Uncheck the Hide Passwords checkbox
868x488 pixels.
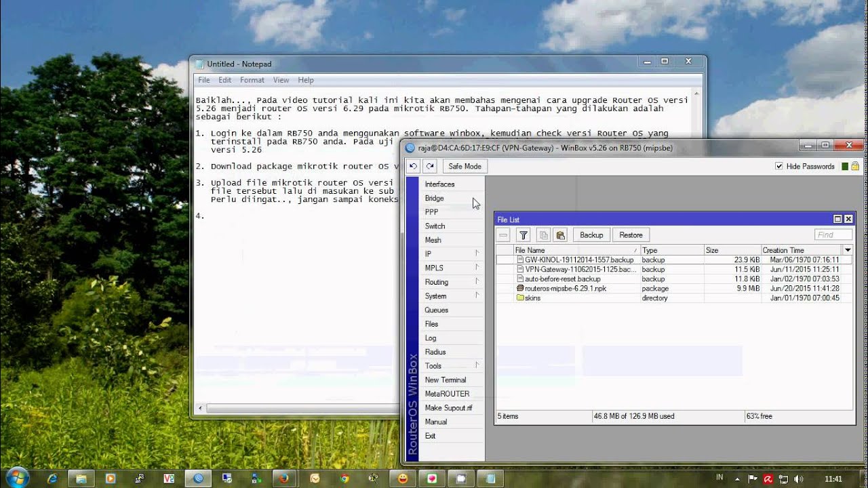[x=779, y=166]
